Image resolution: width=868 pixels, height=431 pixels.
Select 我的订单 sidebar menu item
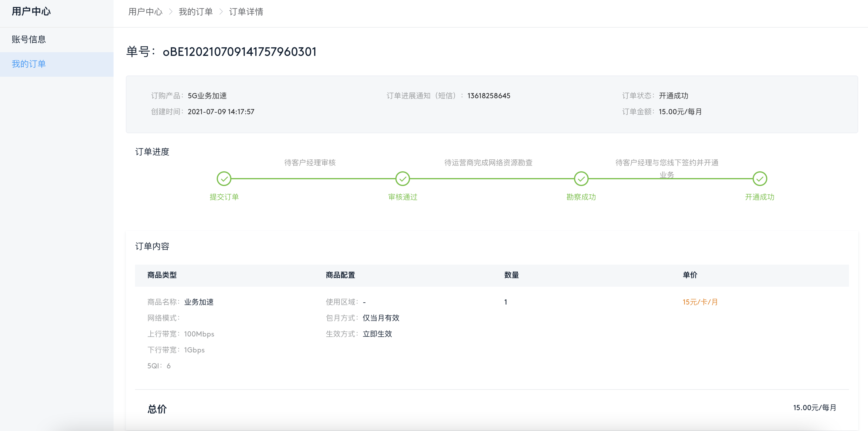(x=29, y=64)
